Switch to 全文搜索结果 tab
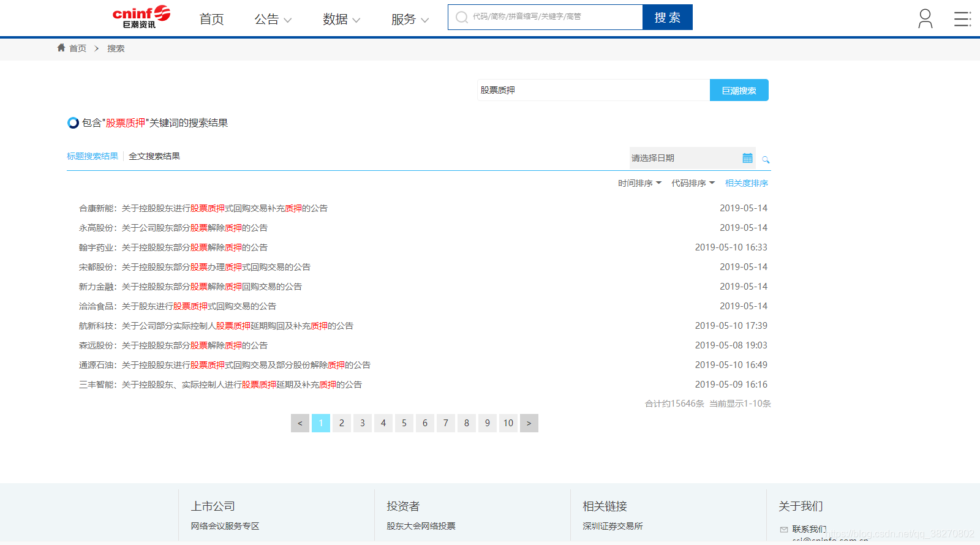Screen dimensions: 980x545 pos(154,156)
